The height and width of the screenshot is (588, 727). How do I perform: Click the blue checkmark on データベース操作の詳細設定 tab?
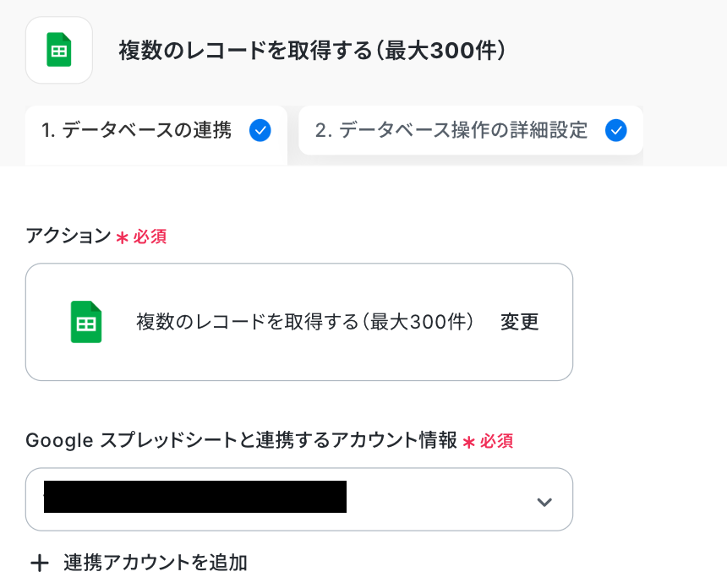(x=616, y=130)
